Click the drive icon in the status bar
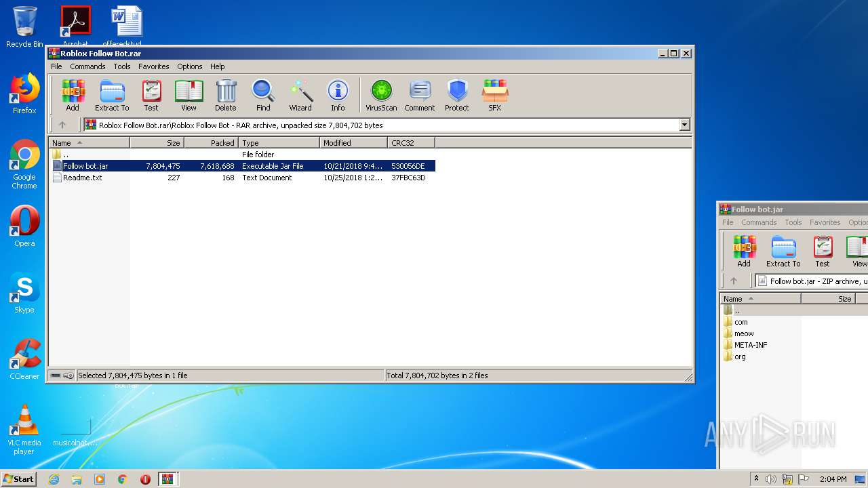The height and width of the screenshot is (488, 868). coord(56,375)
